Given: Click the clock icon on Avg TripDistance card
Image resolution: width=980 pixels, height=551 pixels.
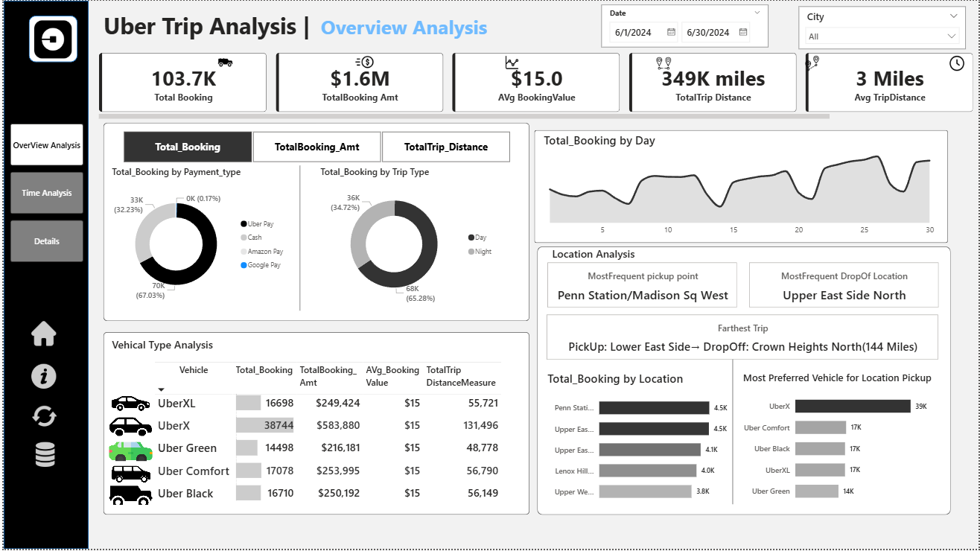Looking at the screenshot, I should coord(957,64).
